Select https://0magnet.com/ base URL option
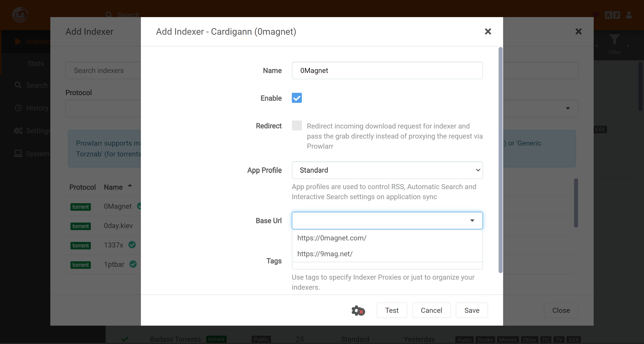Image resolution: width=644 pixels, height=344 pixels. pyautogui.click(x=332, y=238)
